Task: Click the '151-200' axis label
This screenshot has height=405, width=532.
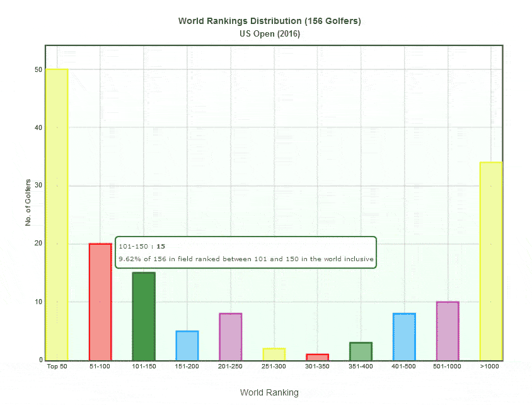Action: pyautogui.click(x=187, y=367)
